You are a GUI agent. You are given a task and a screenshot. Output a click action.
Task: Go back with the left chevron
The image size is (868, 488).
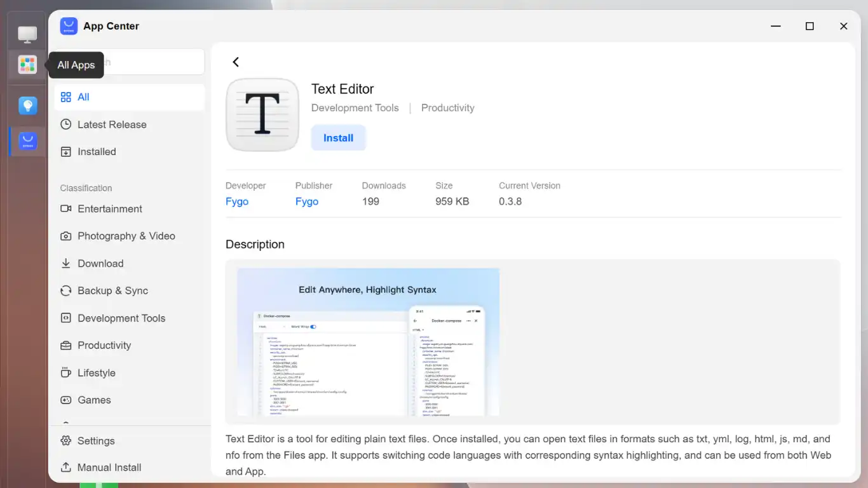(236, 62)
